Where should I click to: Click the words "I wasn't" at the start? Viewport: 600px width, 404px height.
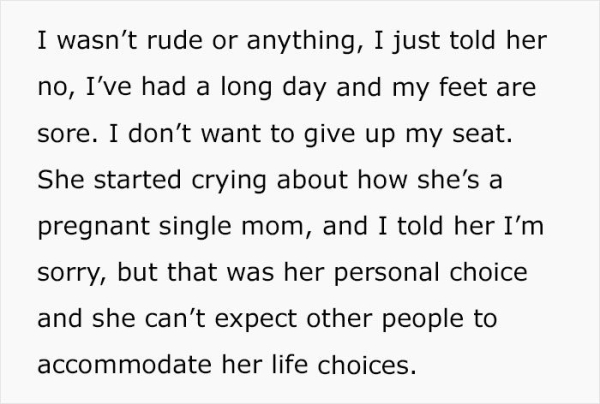coord(72,44)
